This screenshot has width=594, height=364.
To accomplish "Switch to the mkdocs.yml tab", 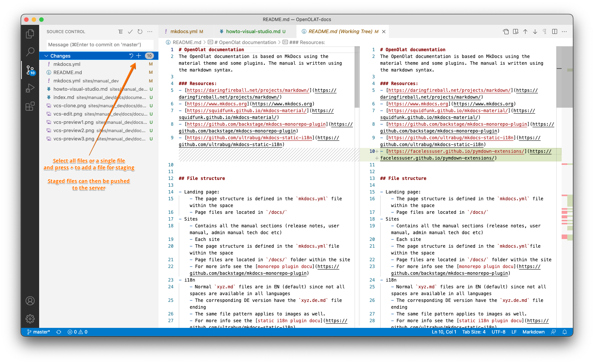I will click(x=184, y=32).
